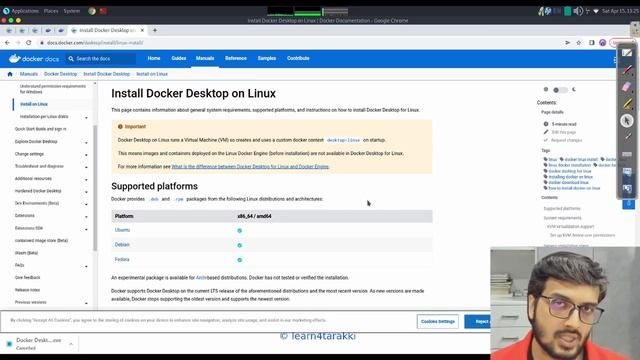The width and height of the screenshot is (640, 360).
Task: Click the Chrome address bar URL
Action: coord(95,42)
